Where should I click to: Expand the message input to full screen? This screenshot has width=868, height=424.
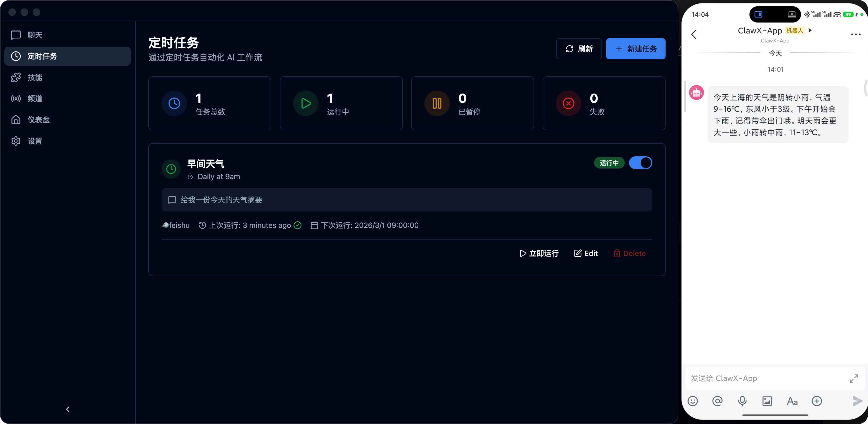point(853,378)
